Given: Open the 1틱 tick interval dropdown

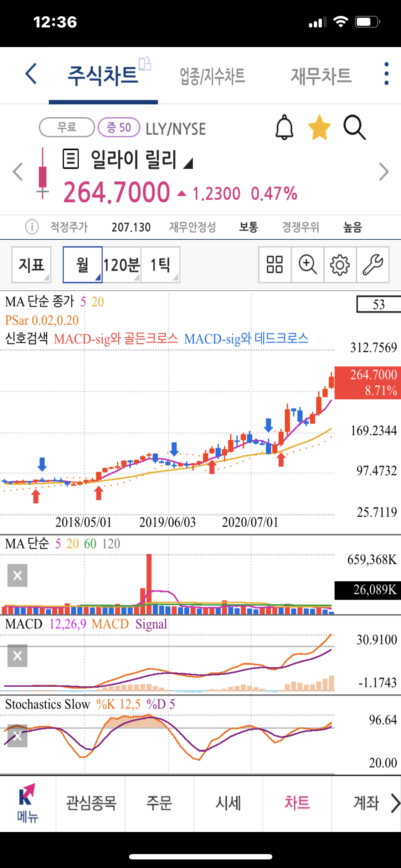Looking at the screenshot, I should tap(160, 265).
